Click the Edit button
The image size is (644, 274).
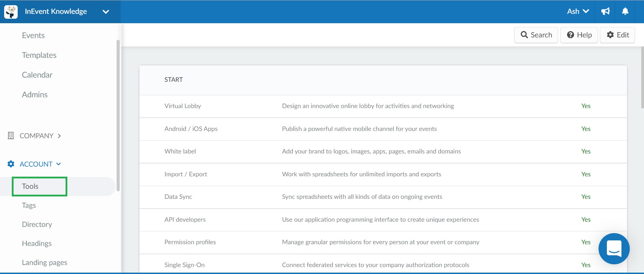click(618, 35)
